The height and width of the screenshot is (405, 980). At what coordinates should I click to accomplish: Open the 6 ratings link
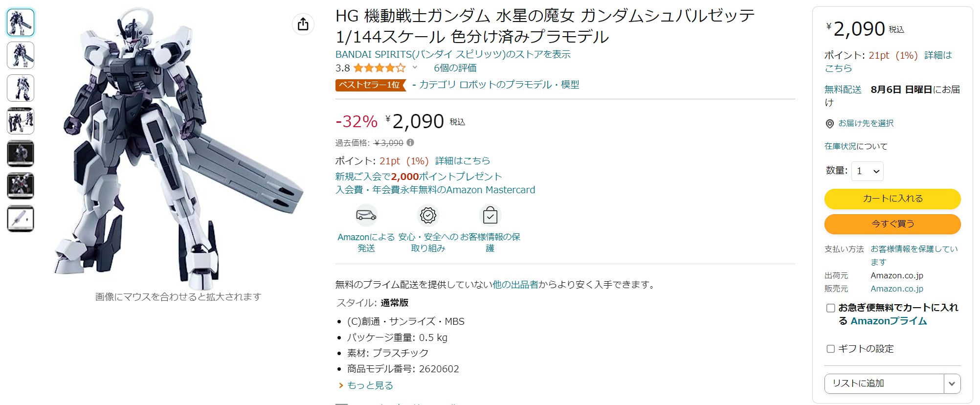455,68
